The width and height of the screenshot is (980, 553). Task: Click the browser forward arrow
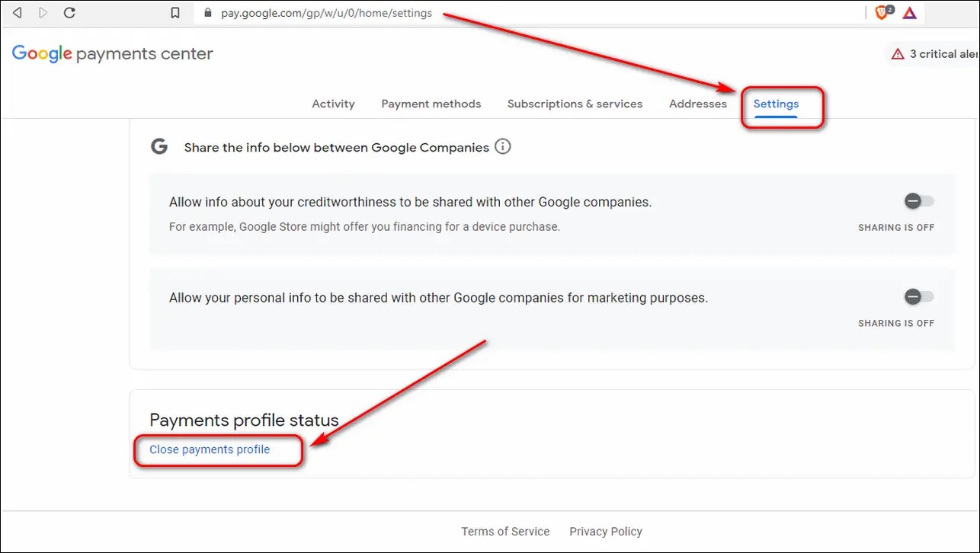pos(43,13)
